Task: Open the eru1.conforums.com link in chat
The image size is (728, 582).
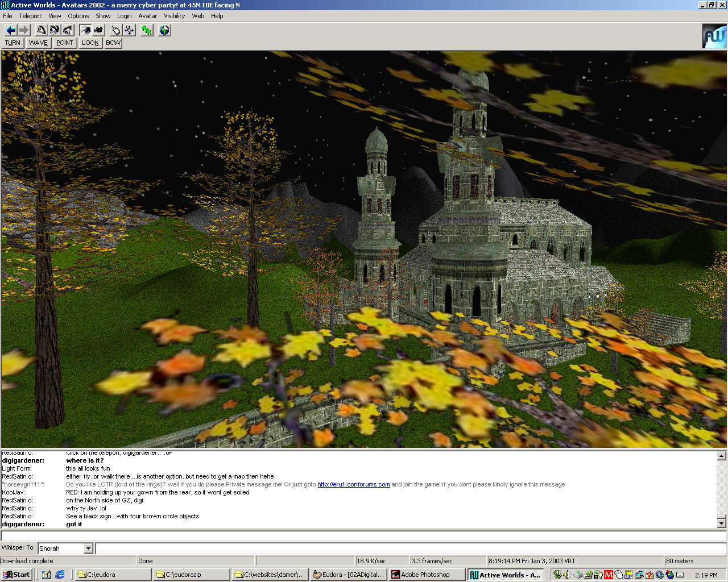Action: tap(353, 484)
